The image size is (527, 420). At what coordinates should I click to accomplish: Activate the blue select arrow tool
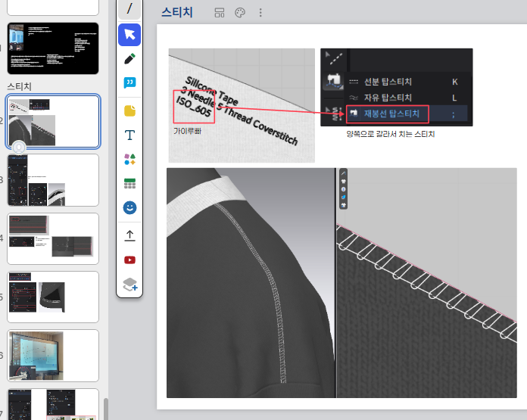[x=129, y=34]
